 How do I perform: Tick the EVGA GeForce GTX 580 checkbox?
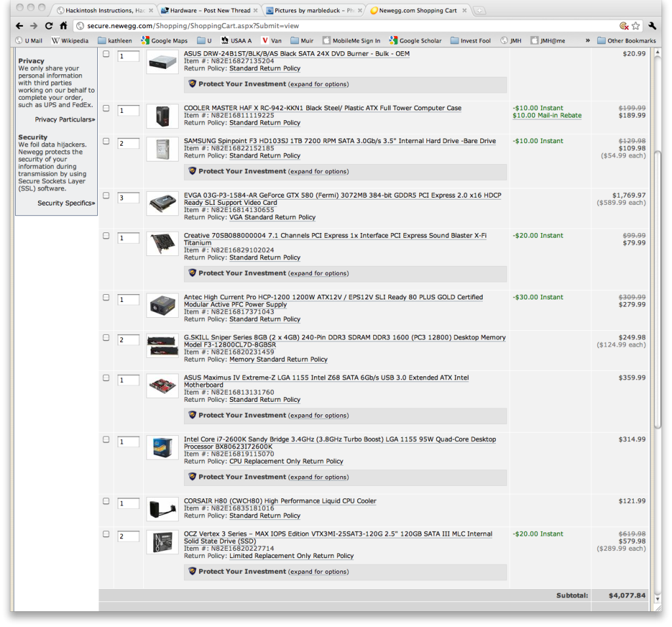point(106,196)
